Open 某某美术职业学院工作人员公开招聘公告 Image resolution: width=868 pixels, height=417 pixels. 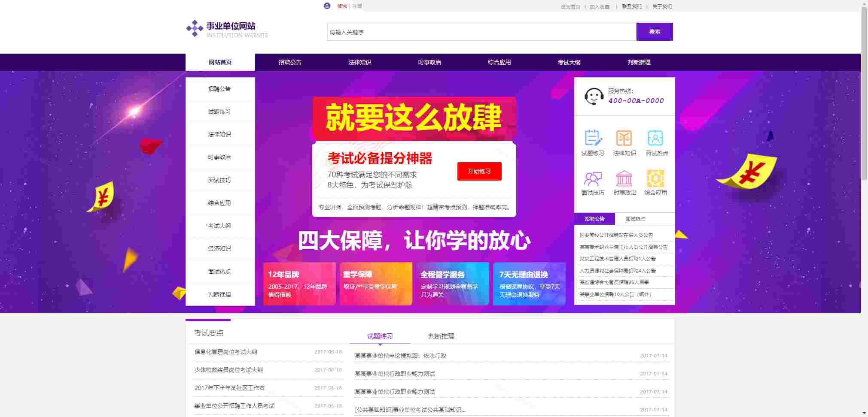[x=624, y=247]
